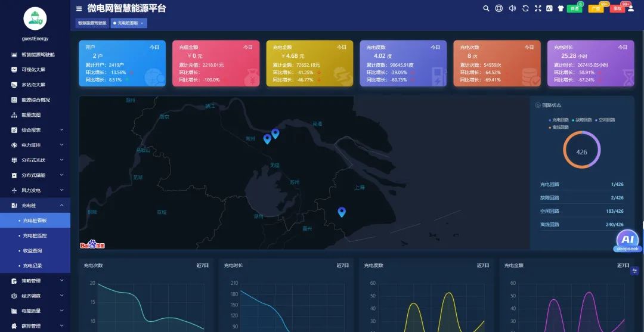Click the guestEnergy avatar logo
The image size is (644, 332).
35,18
